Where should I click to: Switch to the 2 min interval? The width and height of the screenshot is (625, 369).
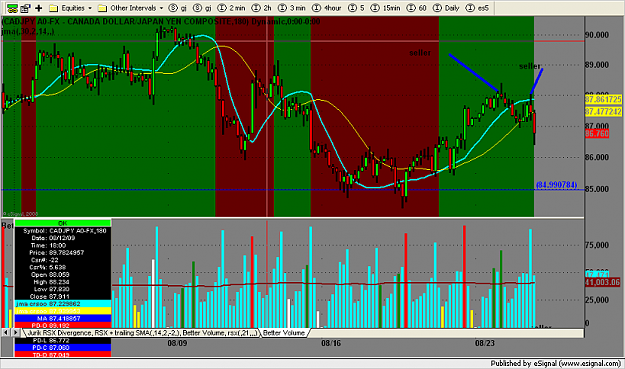232,8
